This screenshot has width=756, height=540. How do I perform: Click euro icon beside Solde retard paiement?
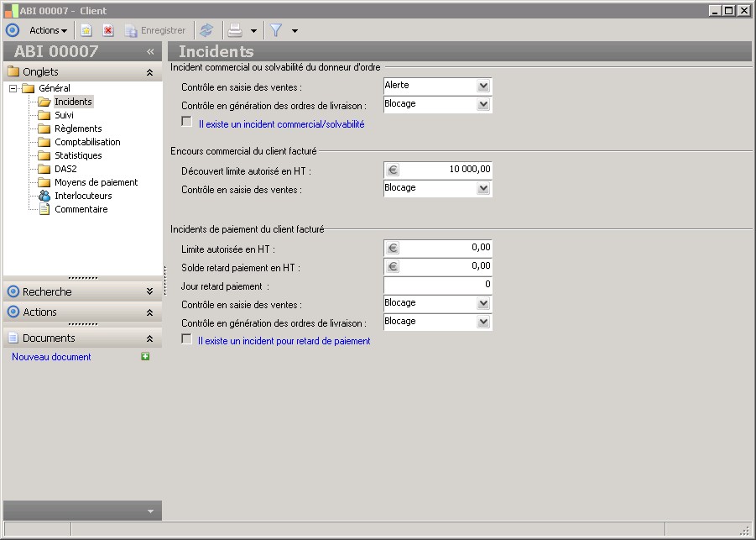click(x=393, y=266)
